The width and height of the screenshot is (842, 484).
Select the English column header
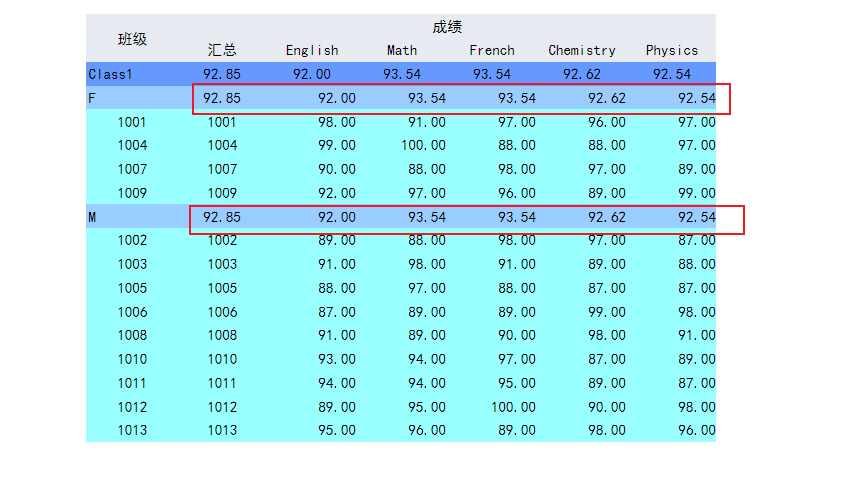tap(312, 50)
